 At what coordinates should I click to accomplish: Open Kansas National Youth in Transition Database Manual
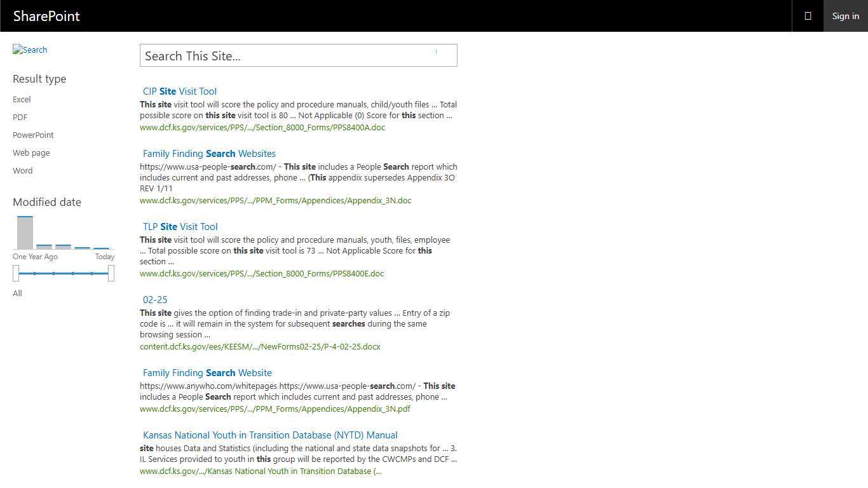270,435
